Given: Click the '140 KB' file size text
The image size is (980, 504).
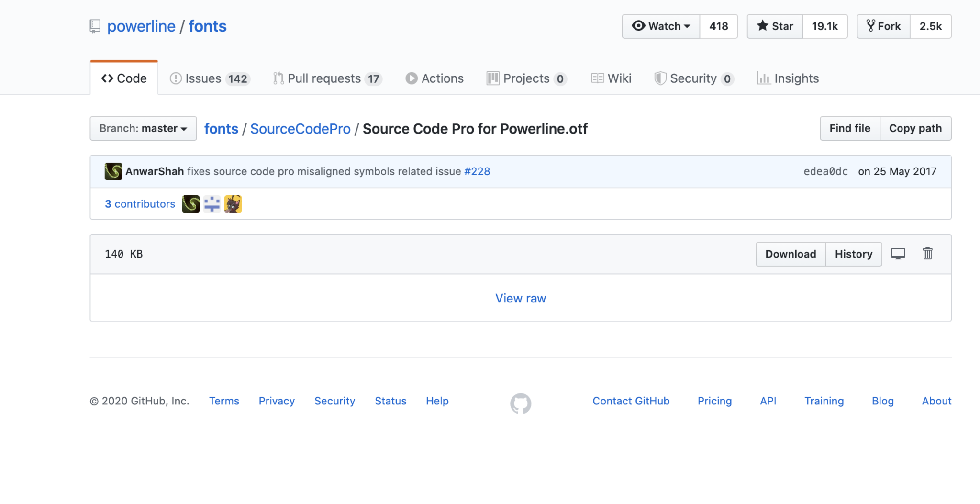Looking at the screenshot, I should (124, 254).
